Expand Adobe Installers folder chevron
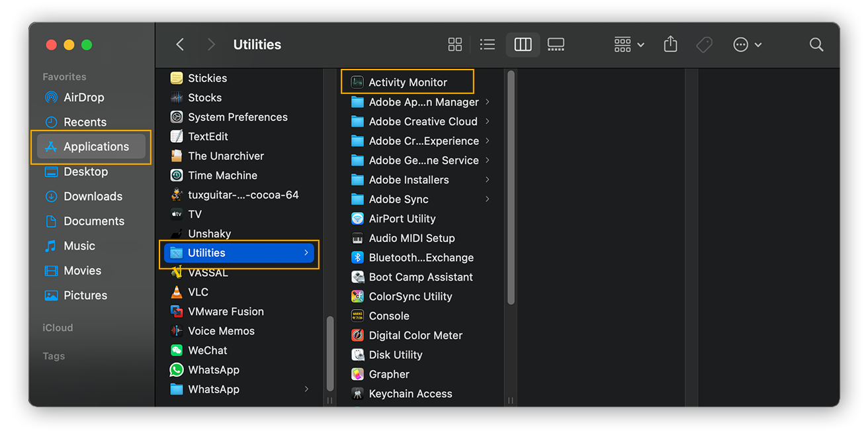 tap(488, 179)
